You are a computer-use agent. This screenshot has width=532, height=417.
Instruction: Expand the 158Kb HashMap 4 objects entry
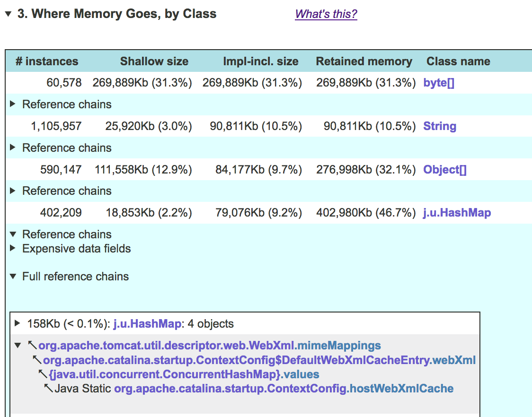pos(18,324)
